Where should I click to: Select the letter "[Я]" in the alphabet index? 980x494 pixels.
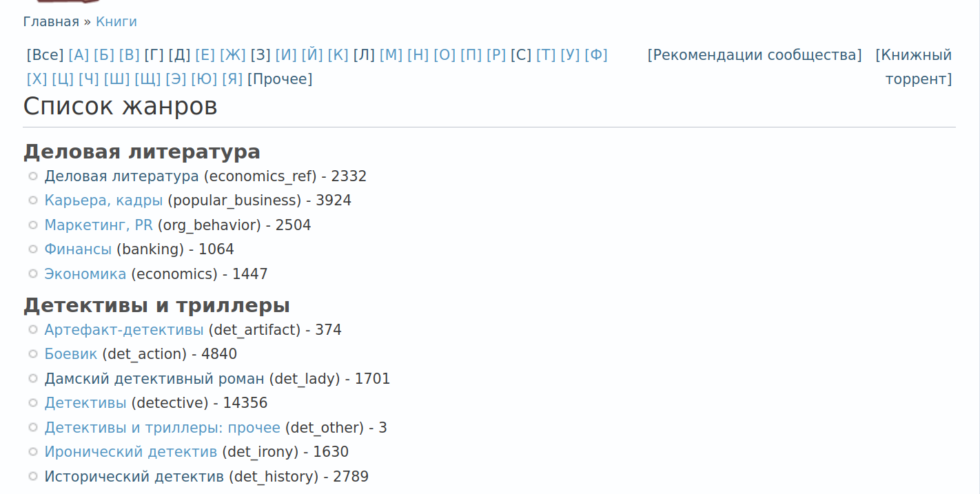234,79
